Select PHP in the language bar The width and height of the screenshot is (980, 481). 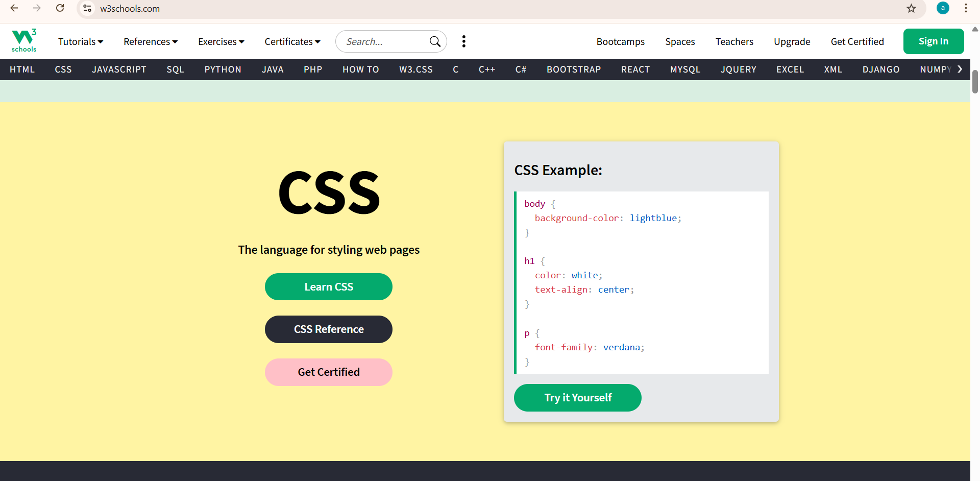(x=313, y=69)
